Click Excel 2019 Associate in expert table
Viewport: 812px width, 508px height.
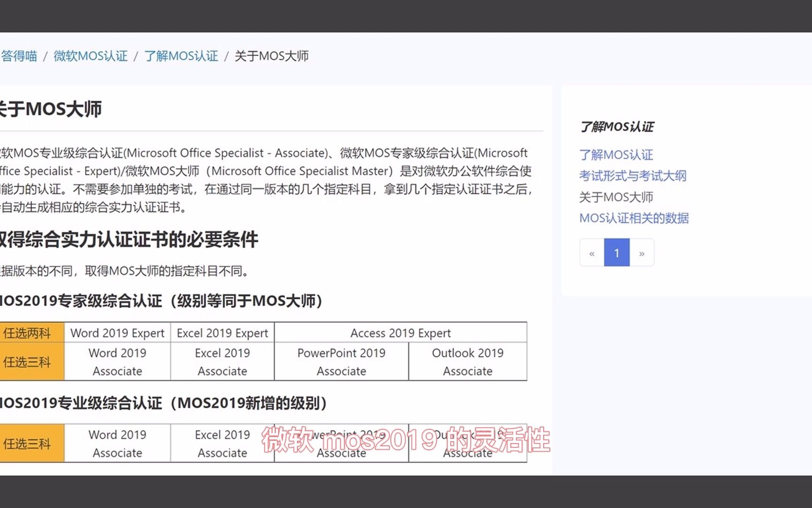pos(222,362)
